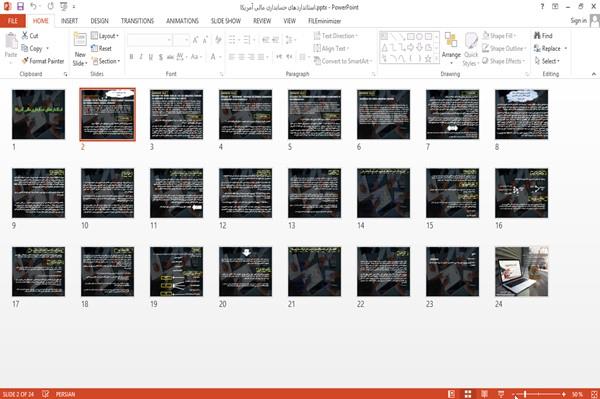Toggle Strikethrough formatting
Image resolution: width=600 pixels, height=399 pixels.
tap(170, 57)
